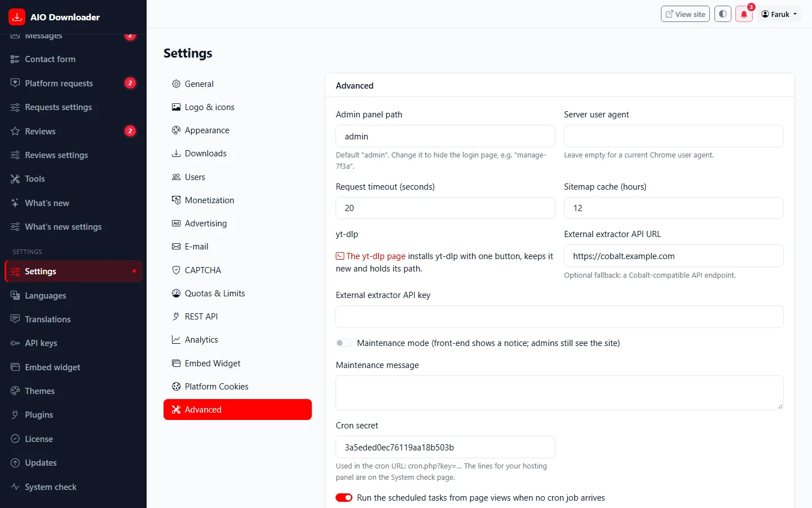Open the Appearance settings tab
The height and width of the screenshot is (508, 812).
click(x=237, y=130)
